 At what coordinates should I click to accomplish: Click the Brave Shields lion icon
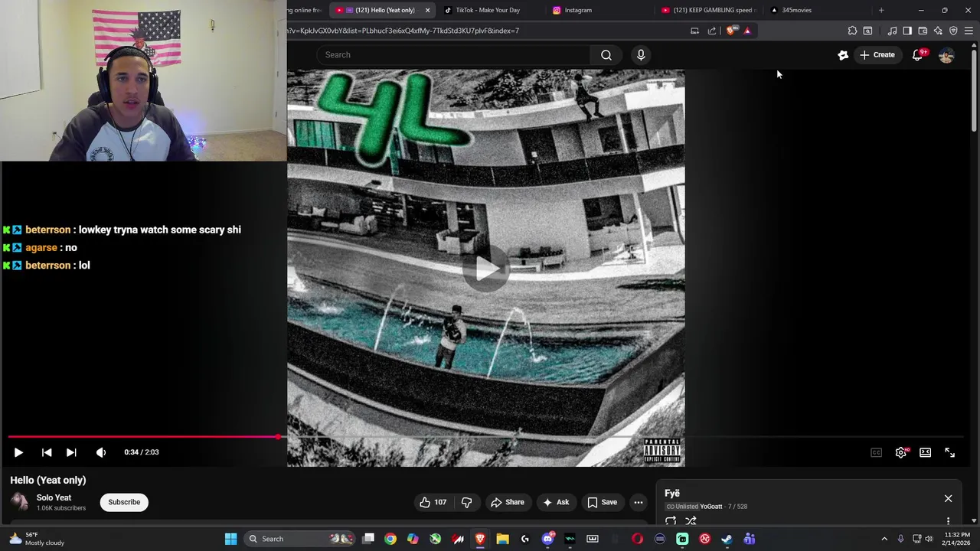pos(731,31)
